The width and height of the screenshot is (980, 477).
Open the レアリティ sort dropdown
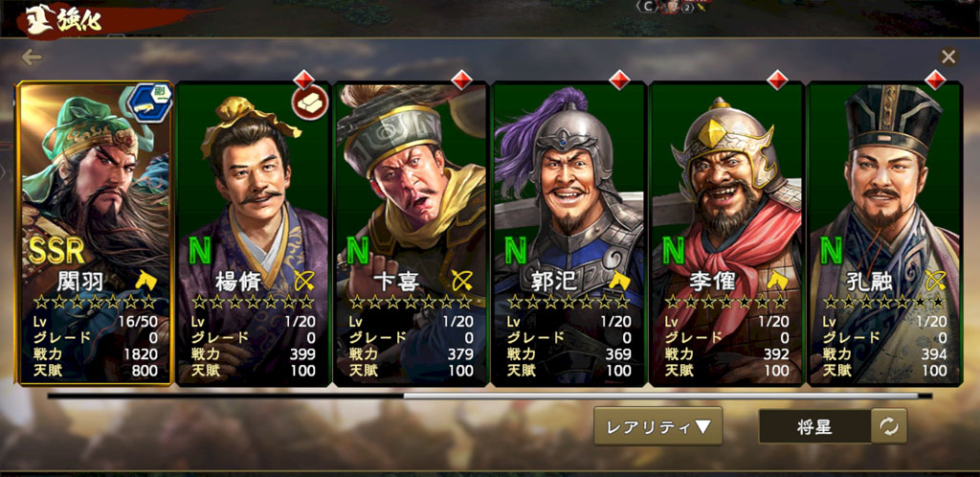pos(658,426)
